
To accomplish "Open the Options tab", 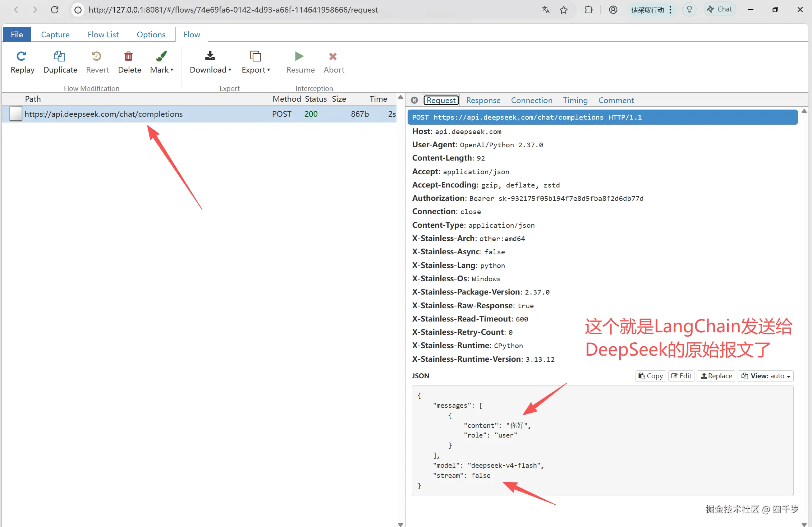I will (x=151, y=34).
